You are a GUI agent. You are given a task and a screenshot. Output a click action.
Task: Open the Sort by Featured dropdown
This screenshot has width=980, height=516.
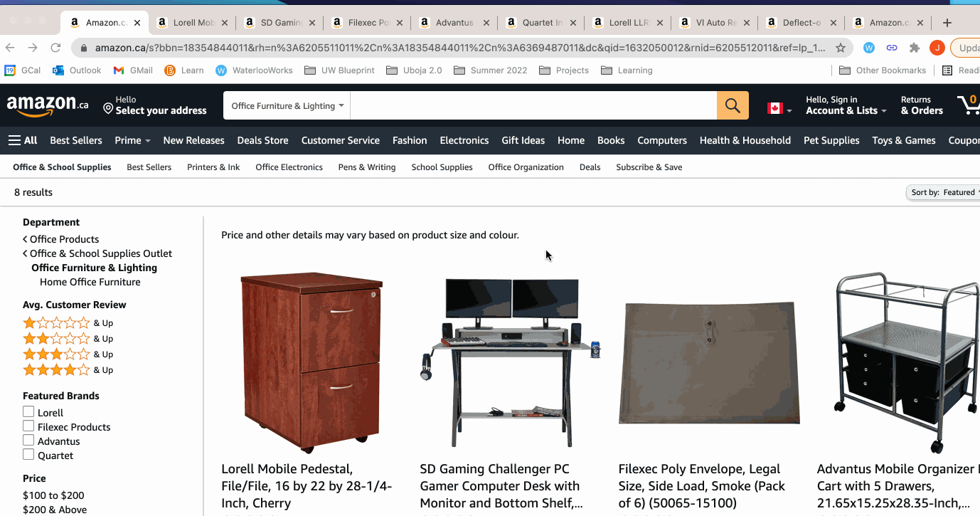coord(944,192)
